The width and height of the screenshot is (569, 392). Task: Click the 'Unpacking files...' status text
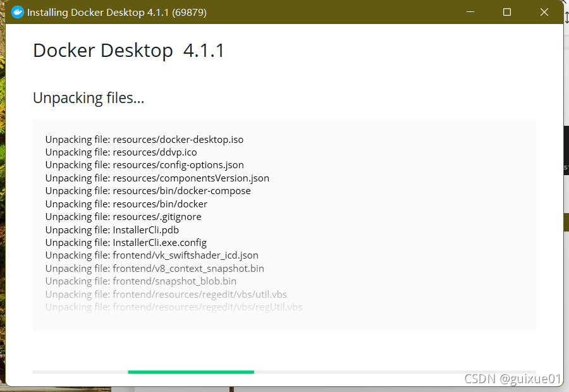point(89,98)
